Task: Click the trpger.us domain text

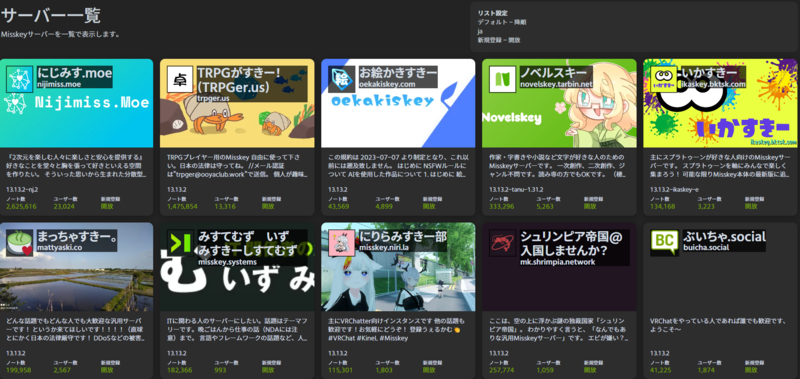Action: pos(213,98)
